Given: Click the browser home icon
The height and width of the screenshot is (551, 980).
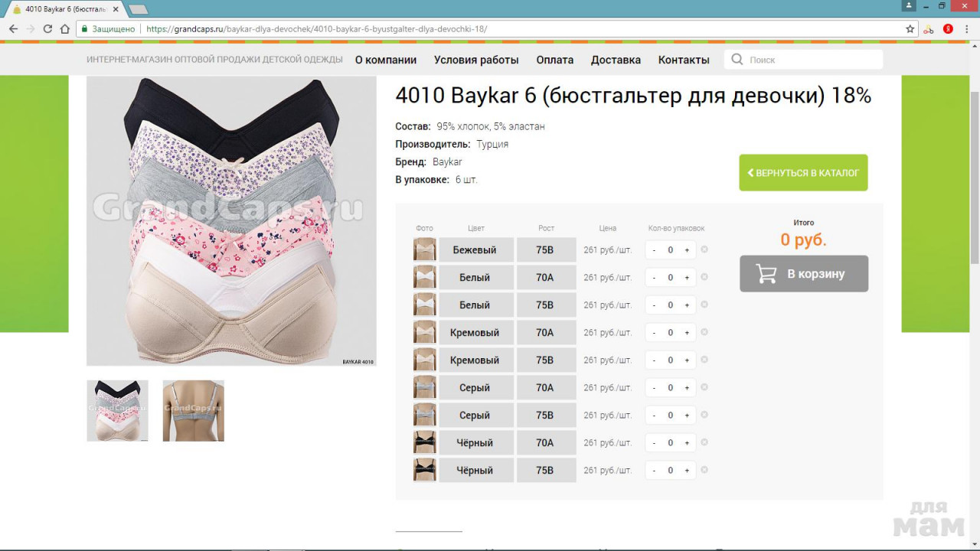Looking at the screenshot, I should tap(64, 29).
